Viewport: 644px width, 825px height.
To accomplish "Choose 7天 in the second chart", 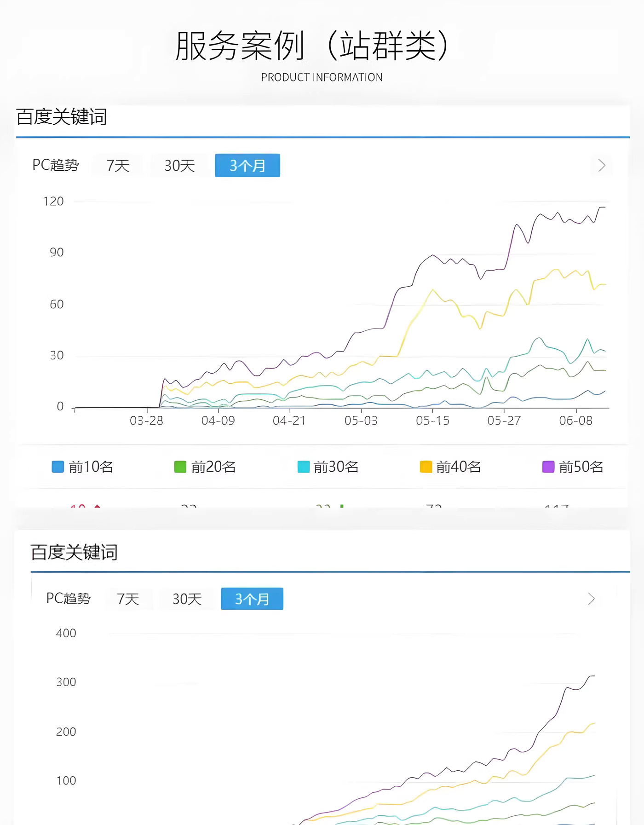I will [128, 599].
